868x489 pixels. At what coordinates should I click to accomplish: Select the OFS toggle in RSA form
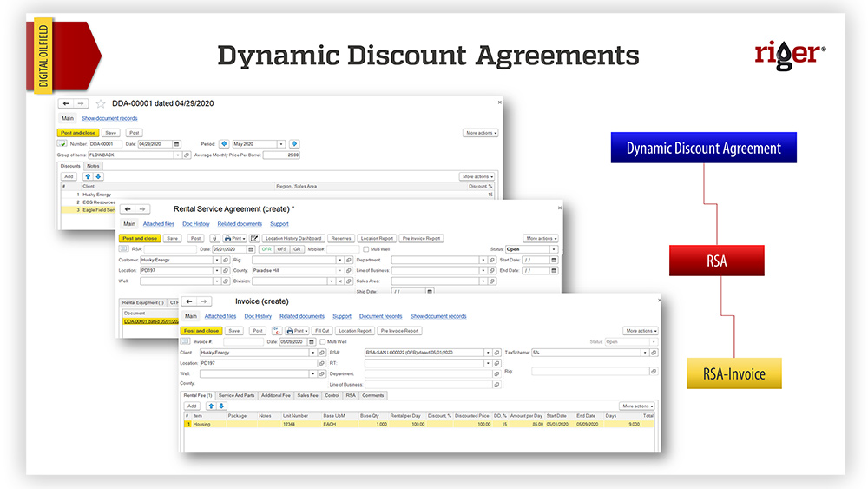pos(282,249)
